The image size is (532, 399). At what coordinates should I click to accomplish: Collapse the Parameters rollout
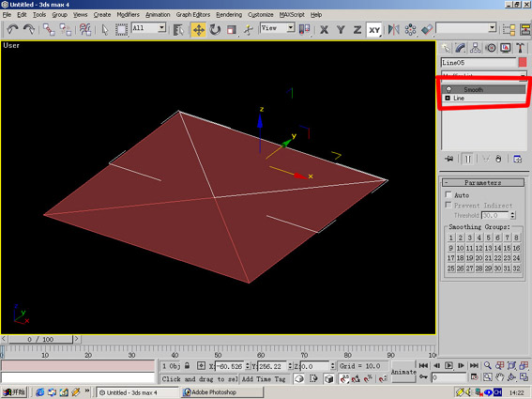[483, 183]
